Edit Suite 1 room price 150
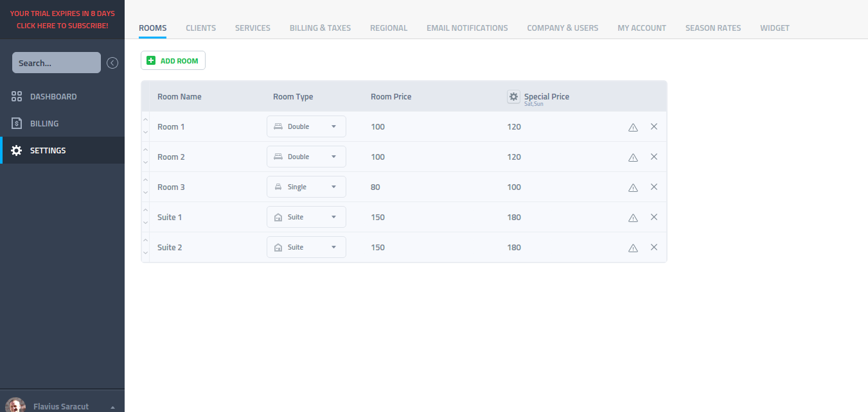This screenshot has height=412, width=868. click(x=378, y=217)
